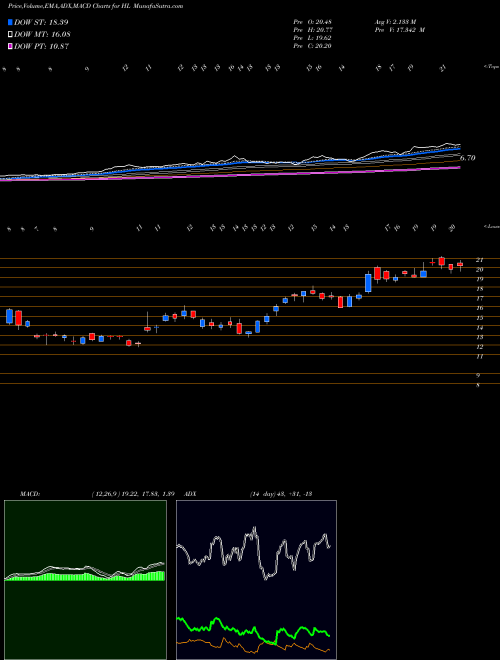This screenshot has height=660, width=500.
Task: Click price axis label 21
Action: click(479, 260)
